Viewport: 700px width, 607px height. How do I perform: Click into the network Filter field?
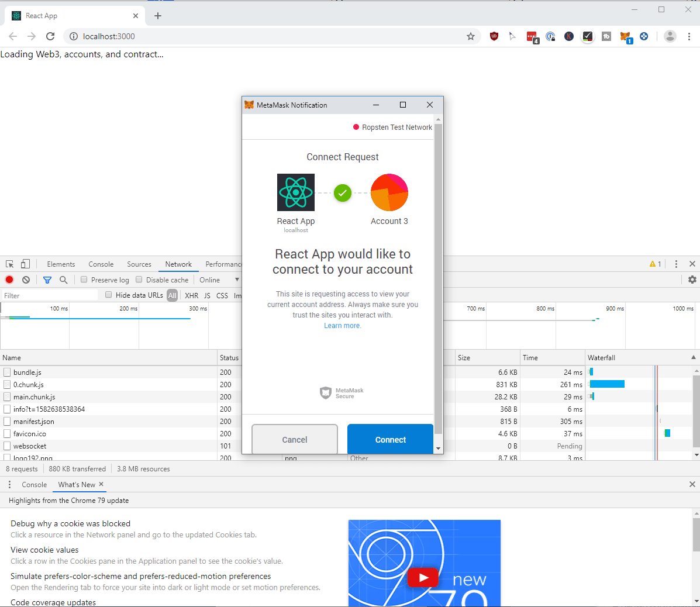49,295
